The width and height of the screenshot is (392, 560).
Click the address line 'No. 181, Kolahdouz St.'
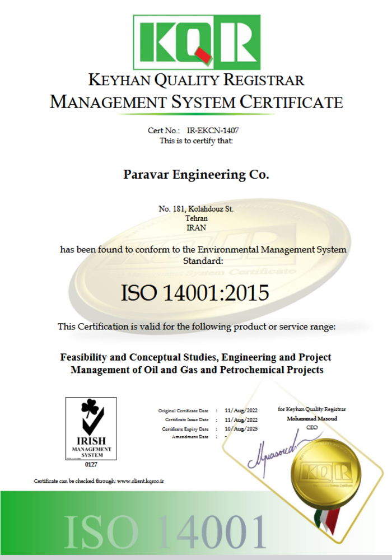click(x=196, y=209)
